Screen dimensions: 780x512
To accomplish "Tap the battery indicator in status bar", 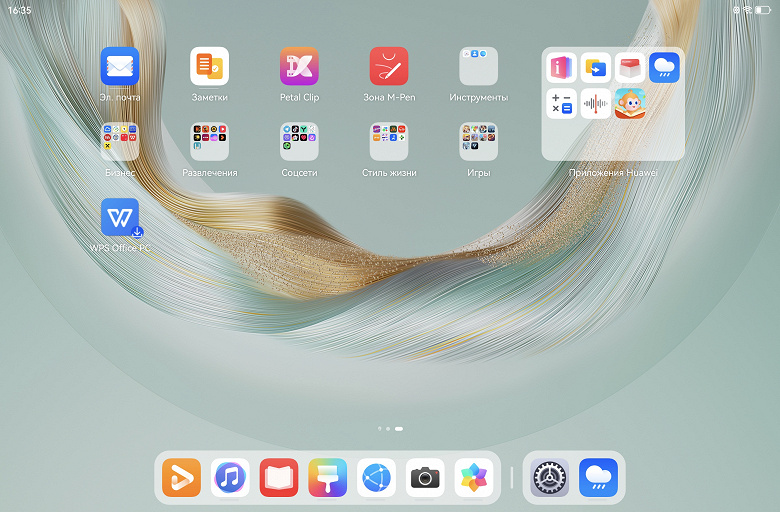I will (x=763, y=10).
